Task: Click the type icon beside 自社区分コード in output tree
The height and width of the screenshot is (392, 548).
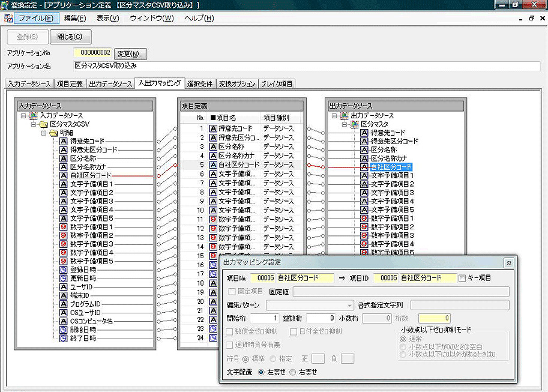Action: tap(363, 166)
